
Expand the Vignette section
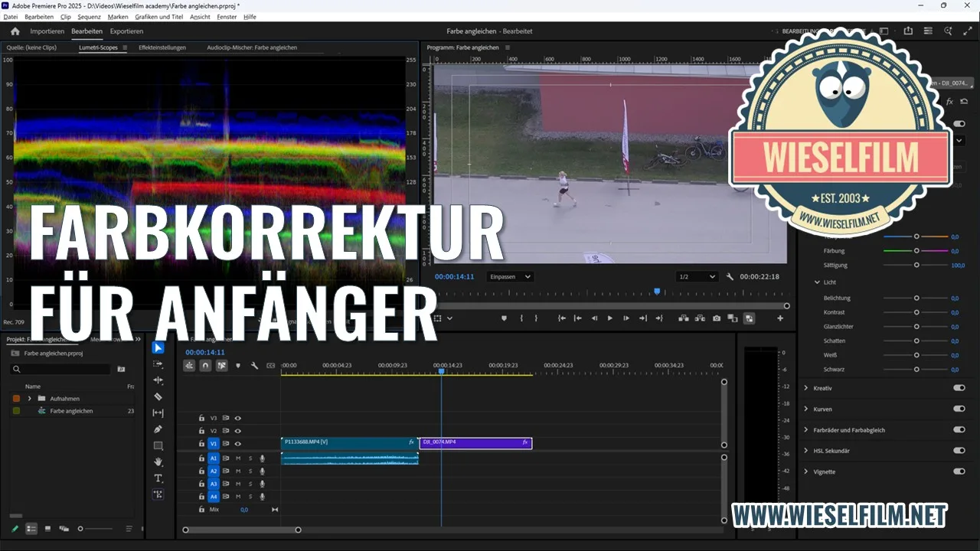[806, 471]
